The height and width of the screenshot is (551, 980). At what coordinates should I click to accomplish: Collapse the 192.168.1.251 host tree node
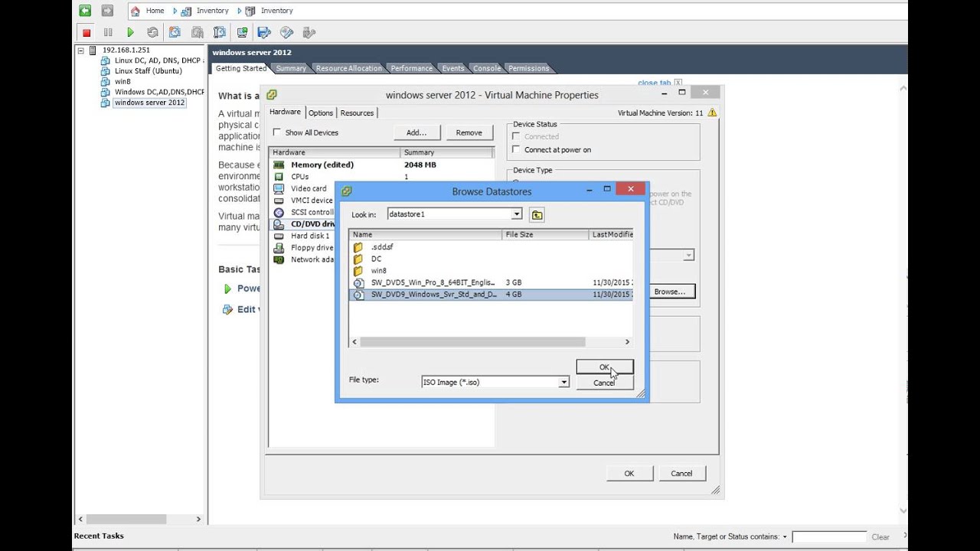point(81,50)
